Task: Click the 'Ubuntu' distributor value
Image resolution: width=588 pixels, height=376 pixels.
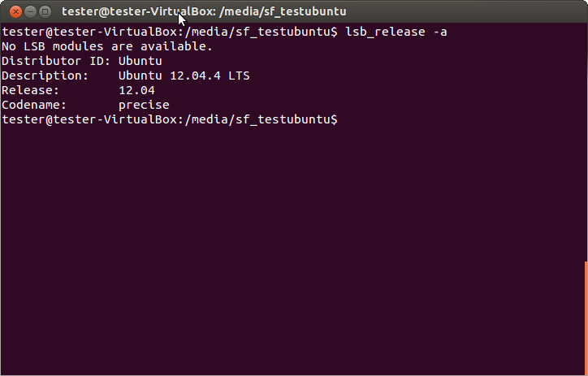Action: 141,61
